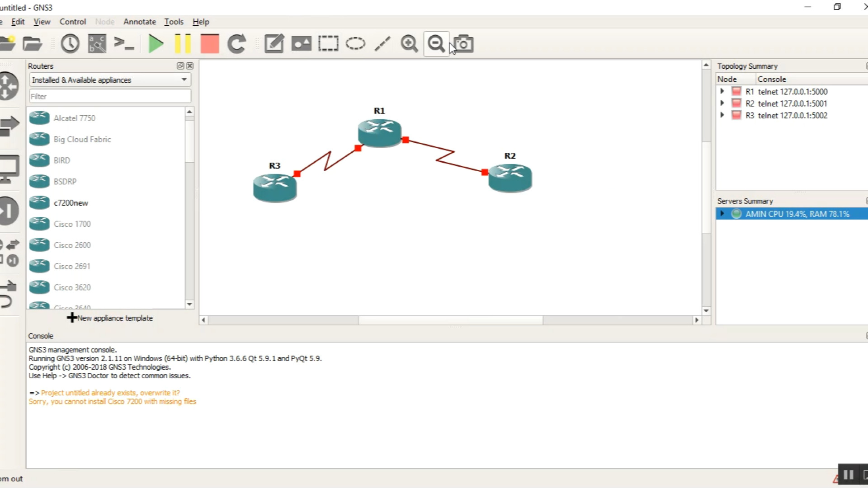
Task: Click R1 telnet 127.0.0.1:5000 entry
Action: [x=787, y=91]
